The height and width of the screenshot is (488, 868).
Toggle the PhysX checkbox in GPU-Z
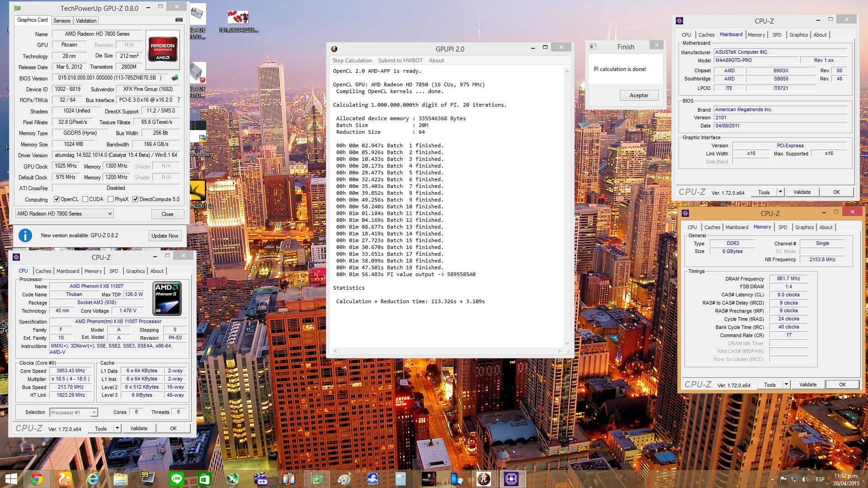coord(110,199)
